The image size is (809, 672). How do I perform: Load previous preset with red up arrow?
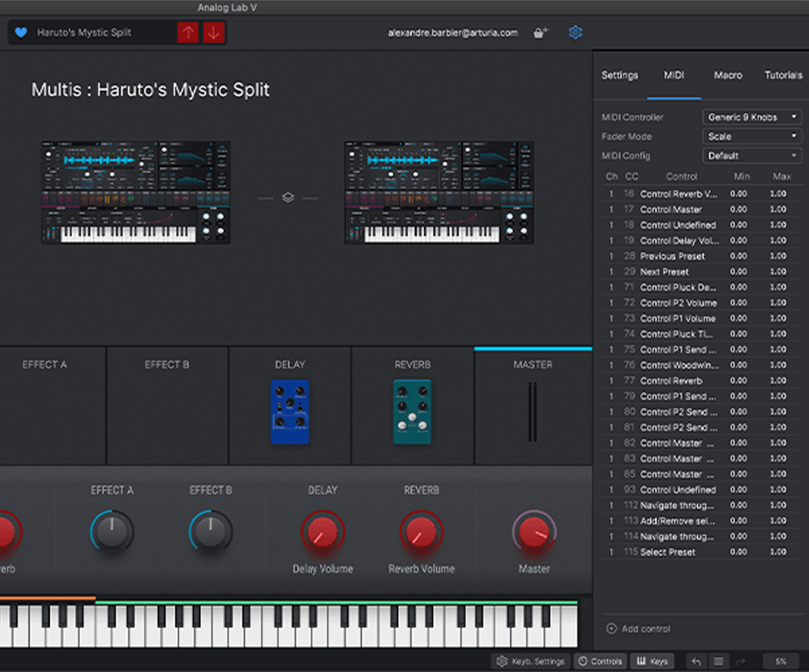pos(188,32)
